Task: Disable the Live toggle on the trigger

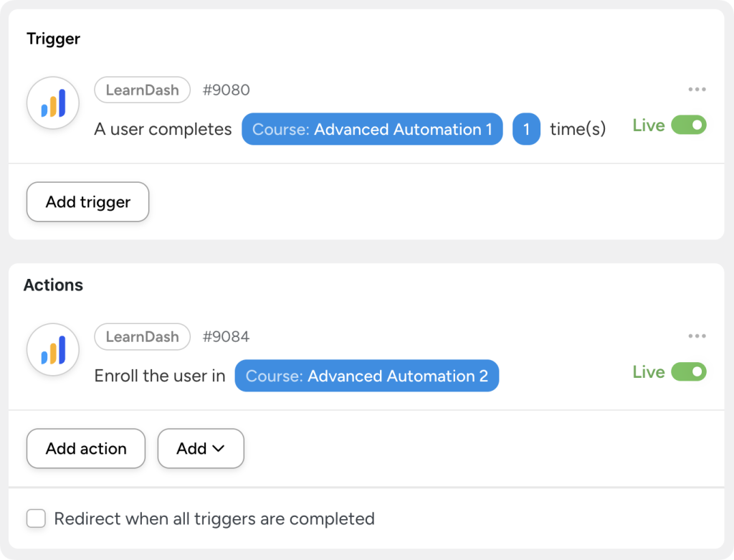Action: coord(689,125)
